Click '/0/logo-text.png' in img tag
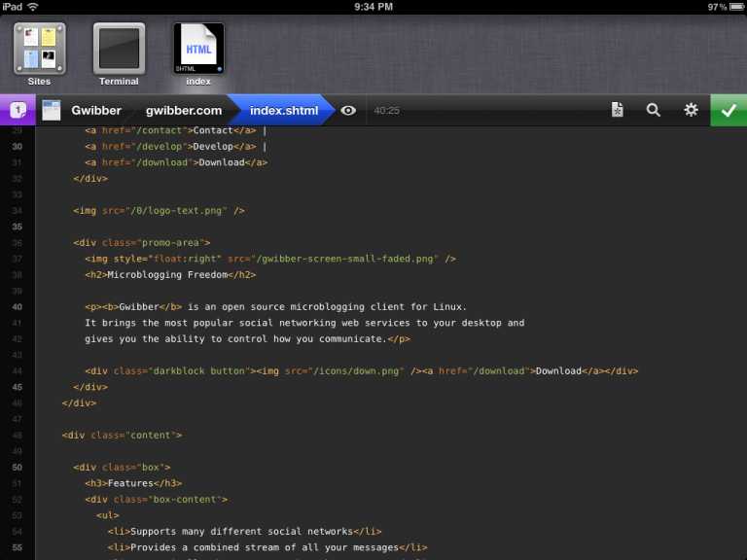 [177, 210]
